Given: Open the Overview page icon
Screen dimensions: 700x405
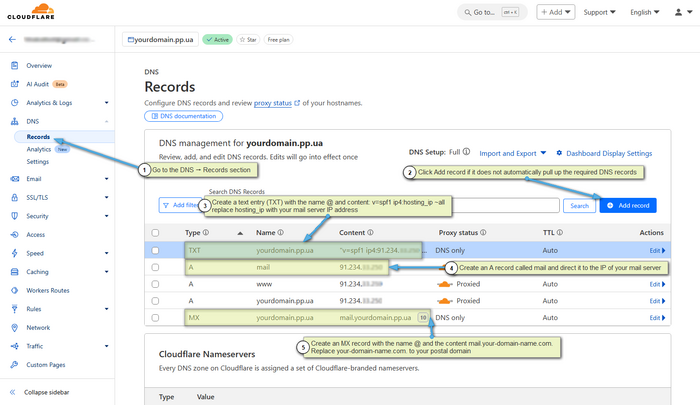Looking at the screenshot, I should 15,66.
